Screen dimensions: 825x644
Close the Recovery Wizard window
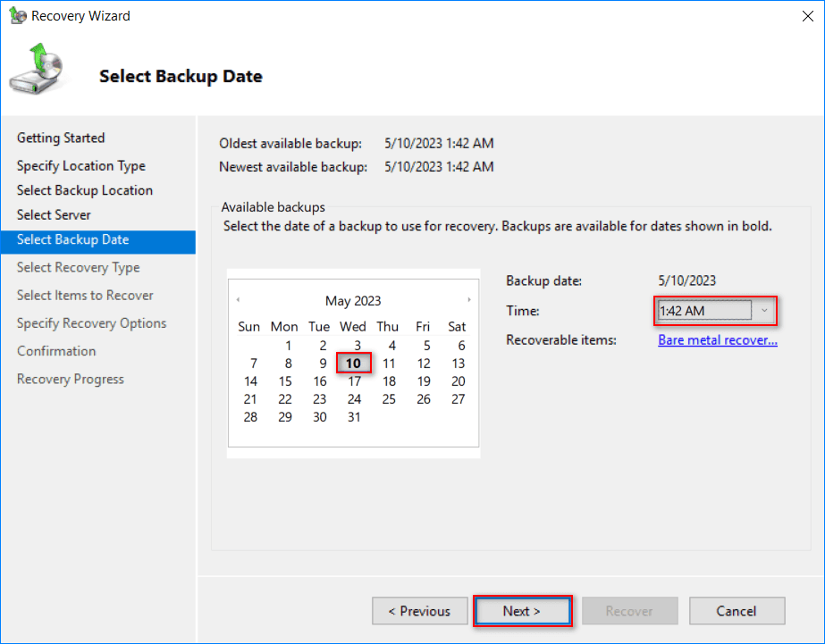pyautogui.click(x=808, y=15)
